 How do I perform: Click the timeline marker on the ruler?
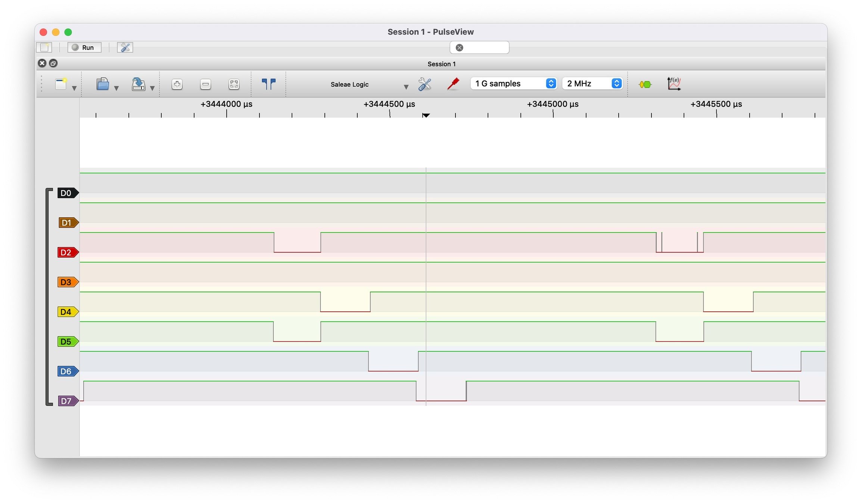pyautogui.click(x=426, y=115)
